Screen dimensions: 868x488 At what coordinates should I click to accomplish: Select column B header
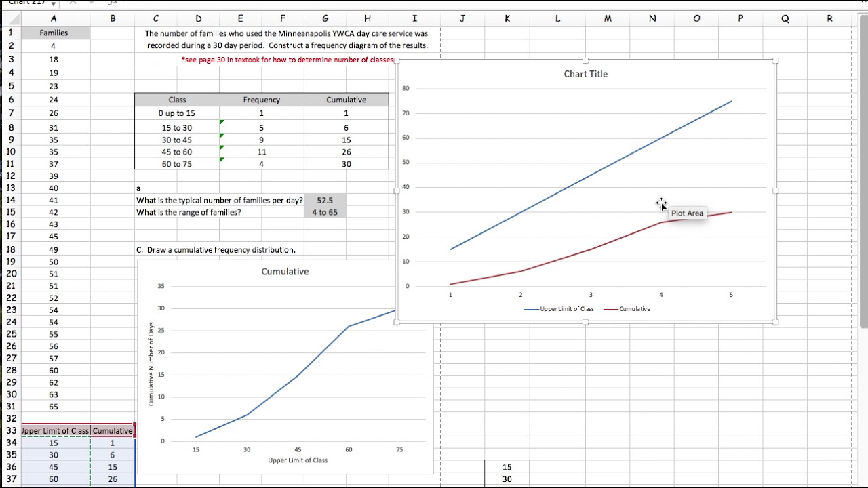pyautogui.click(x=113, y=18)
